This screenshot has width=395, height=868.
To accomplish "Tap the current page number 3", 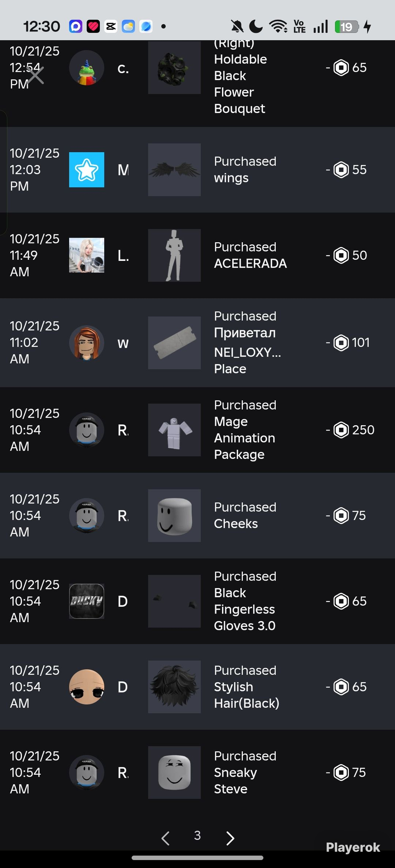I will click(x=197, y=835).
